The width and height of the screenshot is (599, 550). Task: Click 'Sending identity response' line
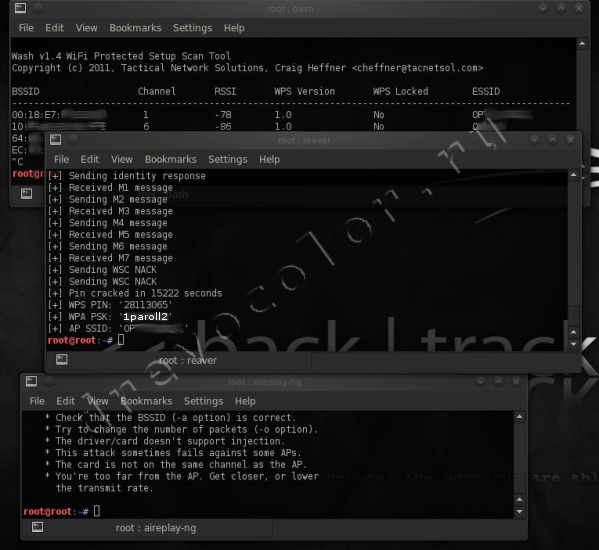[x=126, y=176]
